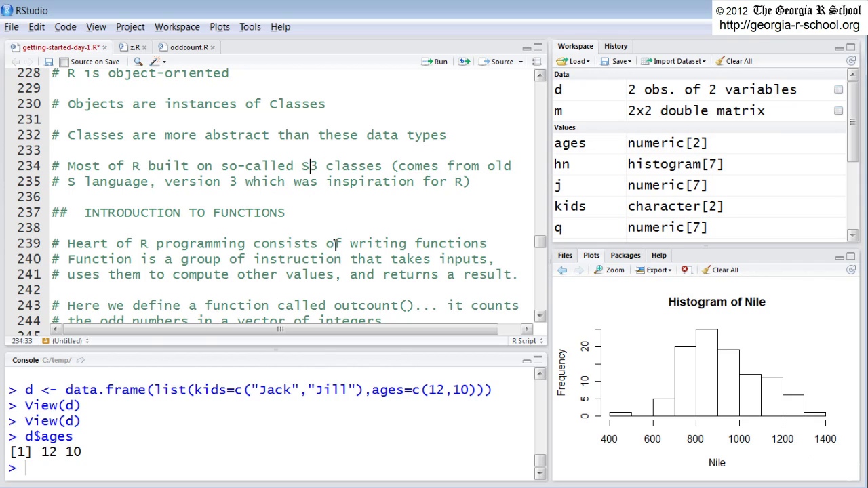This screenshot has height=488, width=868.
Task: Switch to the z.R editor tab
Action: [x=134, y=47]
